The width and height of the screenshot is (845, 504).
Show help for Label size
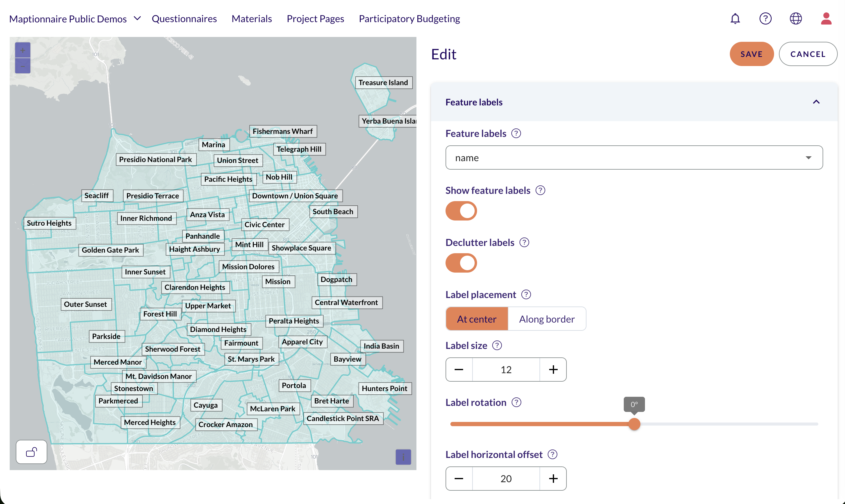[497, 345]
